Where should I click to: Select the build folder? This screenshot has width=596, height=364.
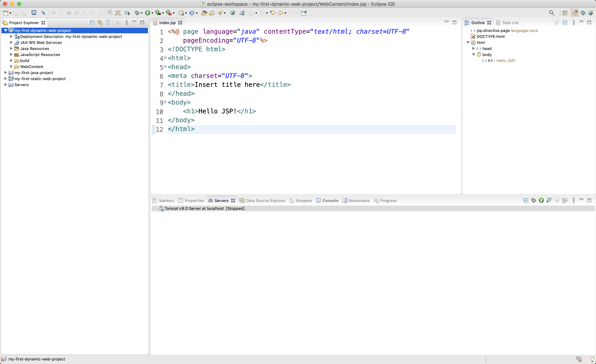(24, 61)
